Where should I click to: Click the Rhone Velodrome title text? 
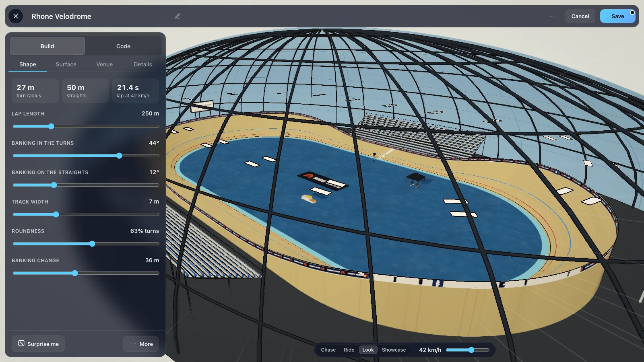pyautogui.click(x=61, y=16)
